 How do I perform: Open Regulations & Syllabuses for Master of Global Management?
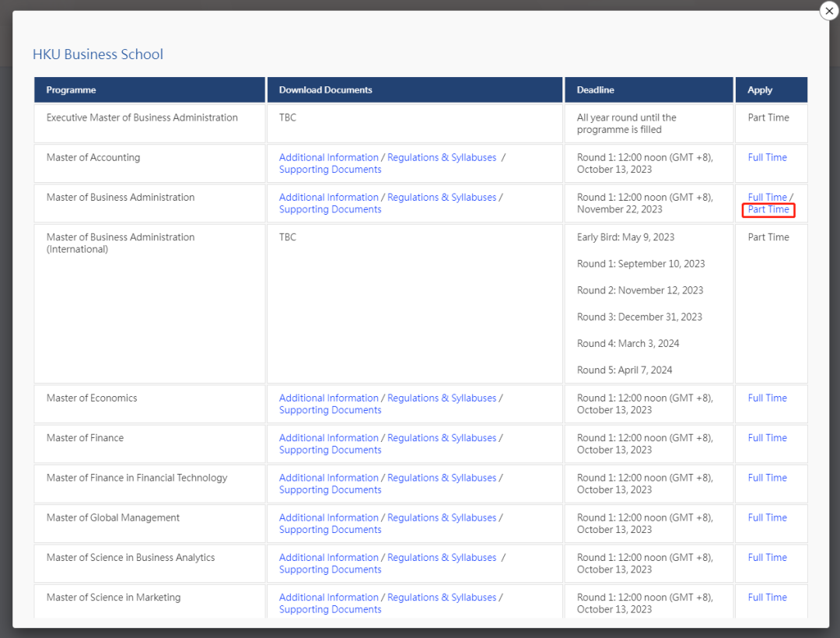point(442,517)
